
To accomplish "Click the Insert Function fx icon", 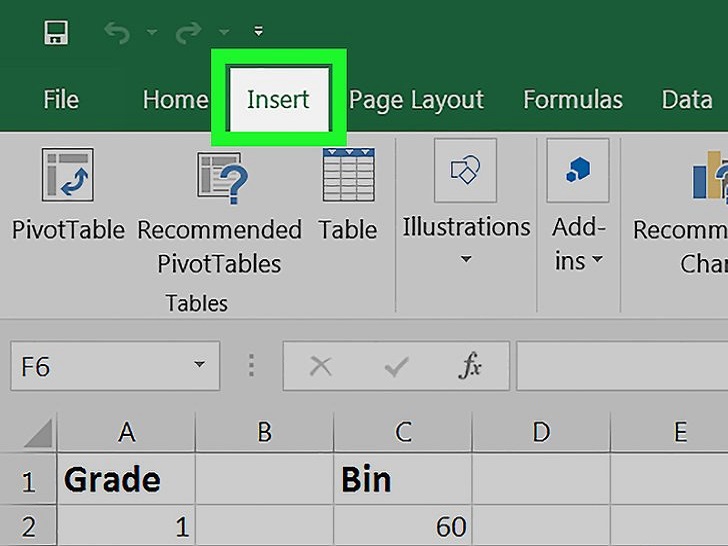I will click(x=470, y=366).
